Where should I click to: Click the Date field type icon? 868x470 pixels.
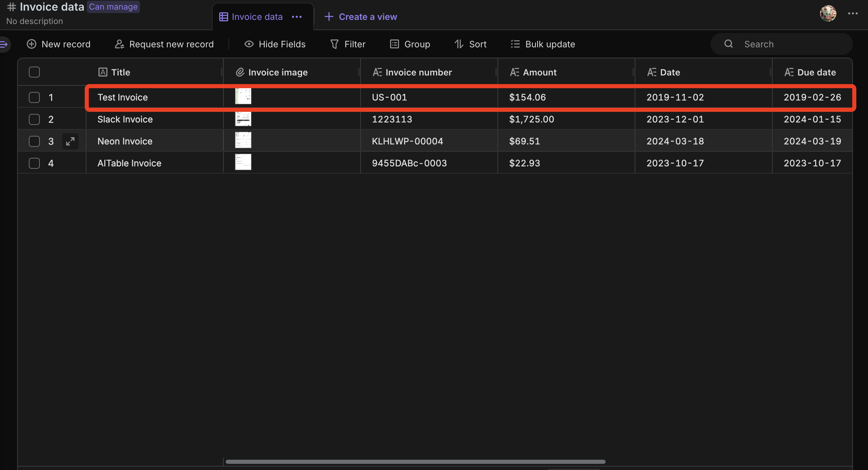pyautogui.click(x=652, y=72)
